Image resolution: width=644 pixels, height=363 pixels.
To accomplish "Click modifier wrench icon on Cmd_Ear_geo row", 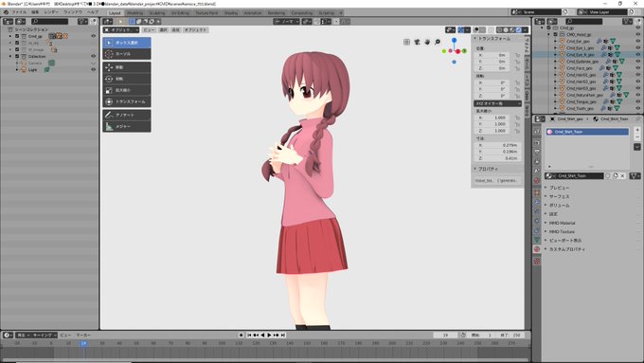I will point(599,41).
